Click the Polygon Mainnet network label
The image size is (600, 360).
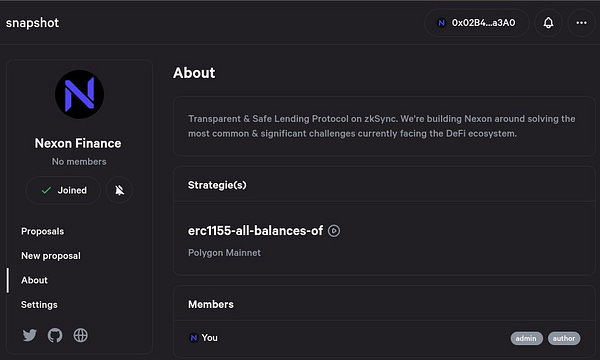pyautogui.click(x=224, y=253)
